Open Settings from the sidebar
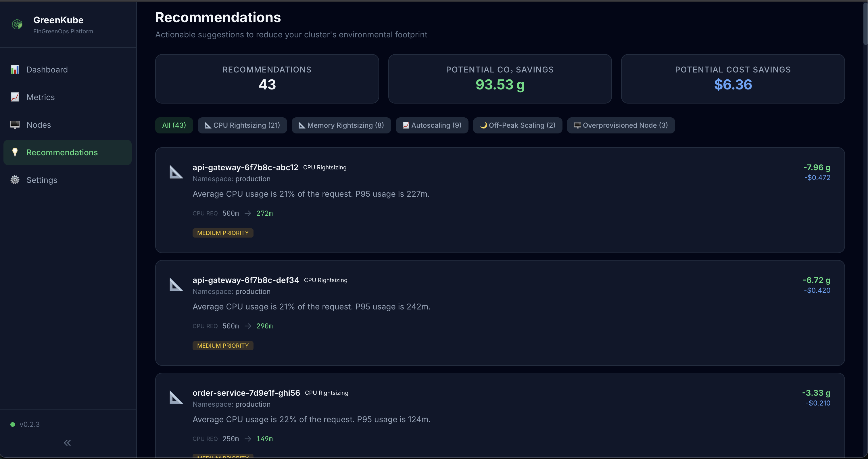The image size is (868, 459). (x=67, y=180)
